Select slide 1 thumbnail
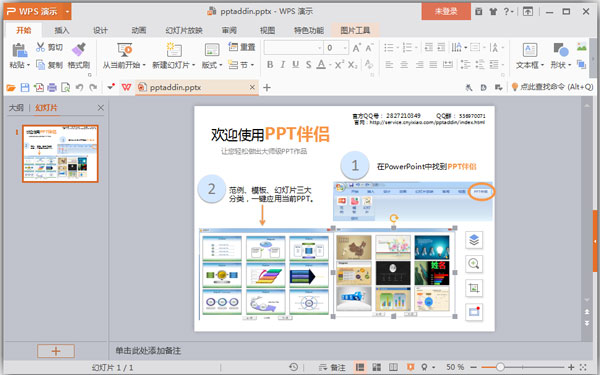 (x=60, y=153)
